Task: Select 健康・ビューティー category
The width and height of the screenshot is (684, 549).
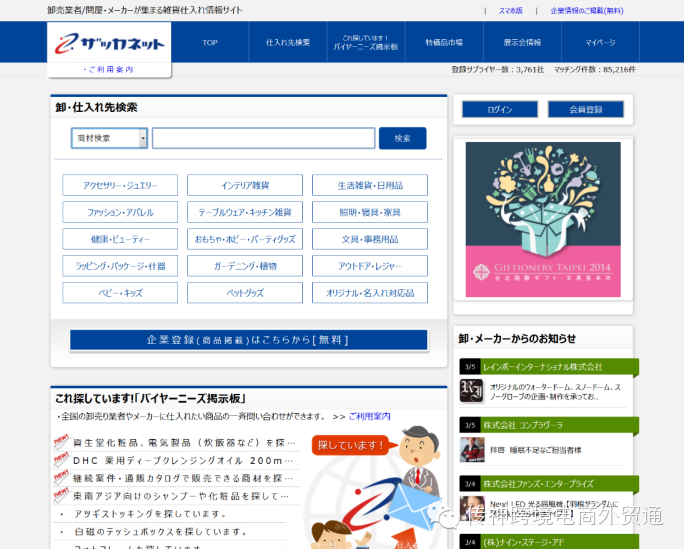Action: tap(120, 239)
